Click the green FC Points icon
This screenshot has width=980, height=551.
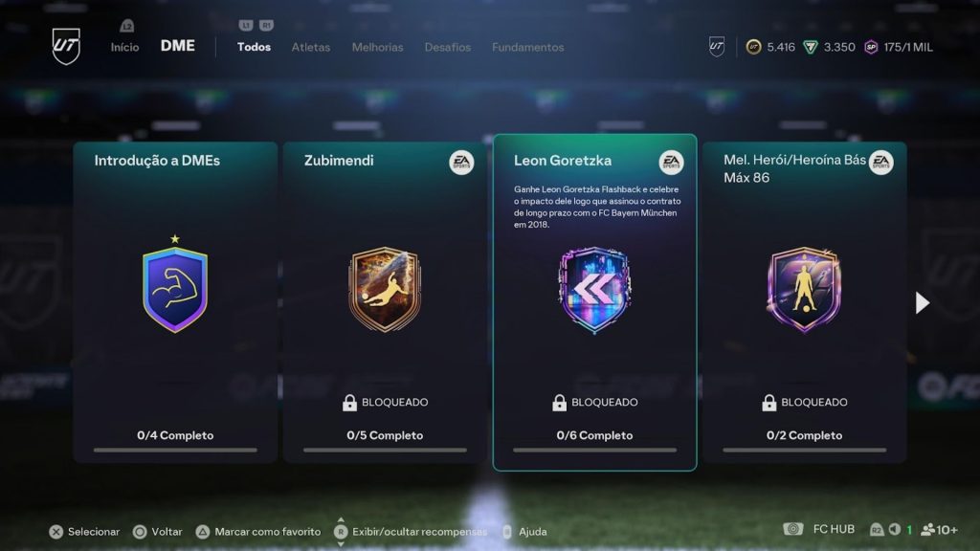[x=810, y=47]
